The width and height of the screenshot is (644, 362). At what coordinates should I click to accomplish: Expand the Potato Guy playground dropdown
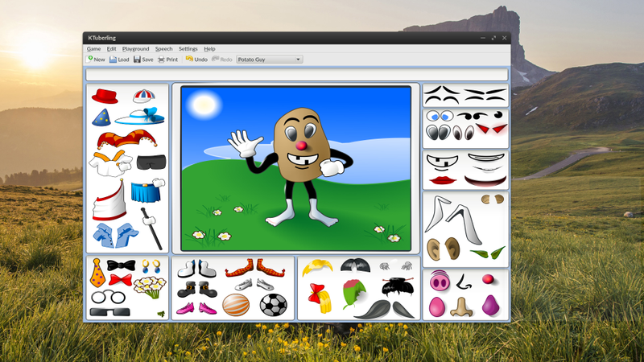[270, 60]
